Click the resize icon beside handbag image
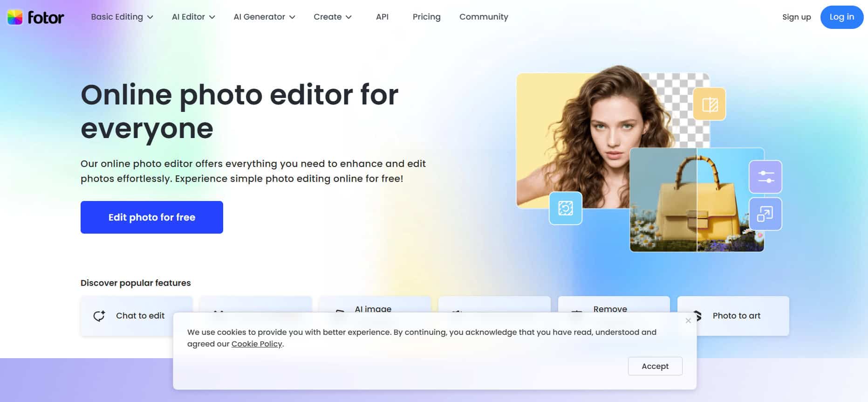868x402 pixels. pyautogui.click(x=765, y=214)
